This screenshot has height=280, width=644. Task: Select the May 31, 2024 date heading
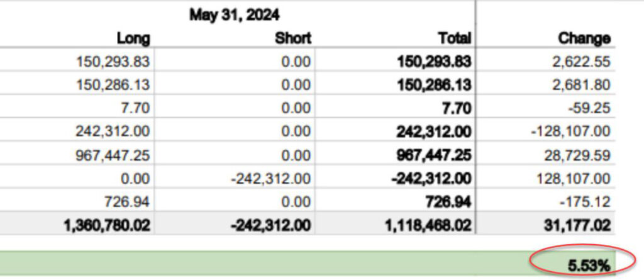click(x=234, y=15)
